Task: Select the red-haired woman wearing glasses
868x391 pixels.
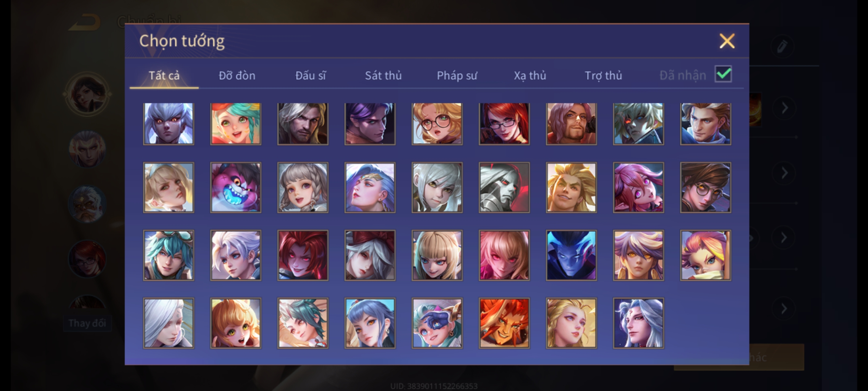Action: point(504,124)
